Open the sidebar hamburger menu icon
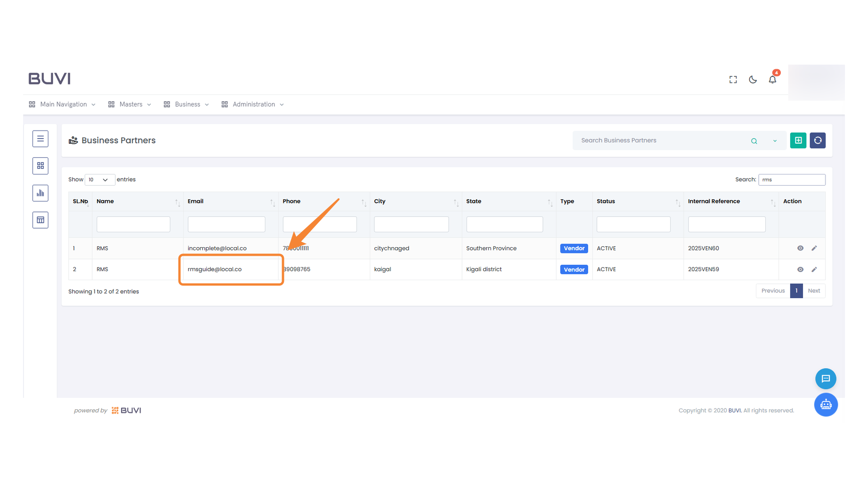Screen dimensions: 868x488 [x=40, y=139]
